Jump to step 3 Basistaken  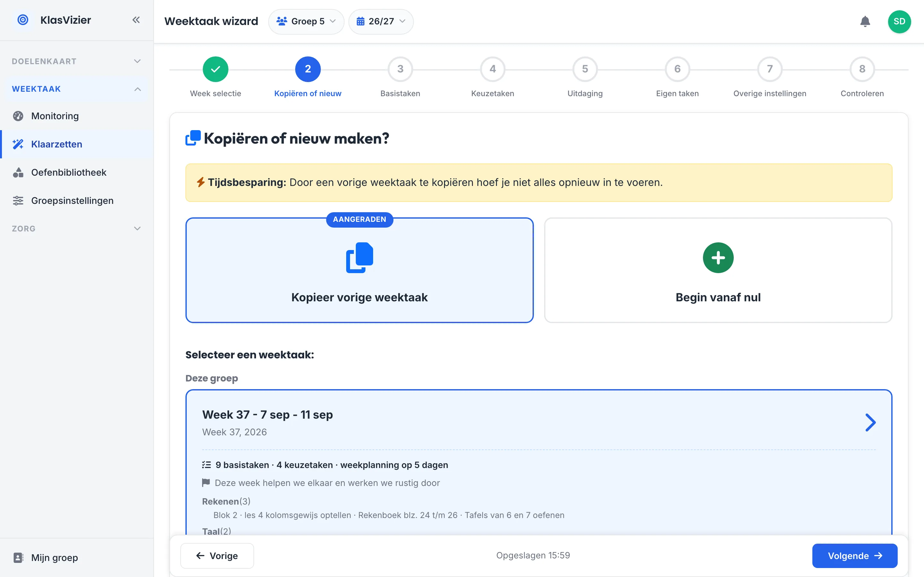[x=400, y=69]
